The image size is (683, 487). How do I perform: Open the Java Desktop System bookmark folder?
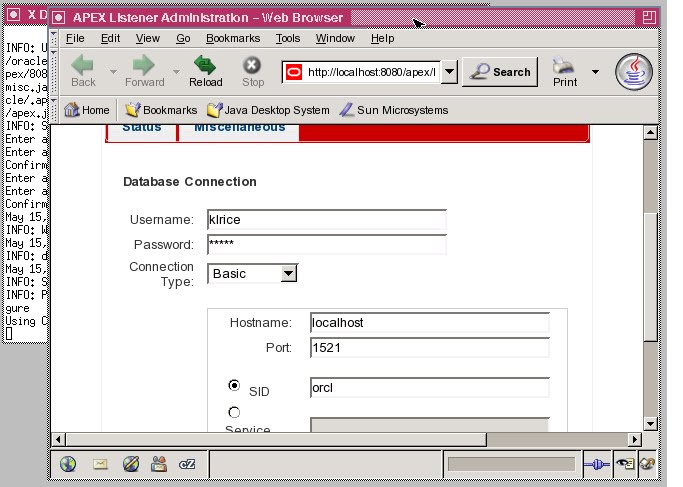tap(268, 110)
